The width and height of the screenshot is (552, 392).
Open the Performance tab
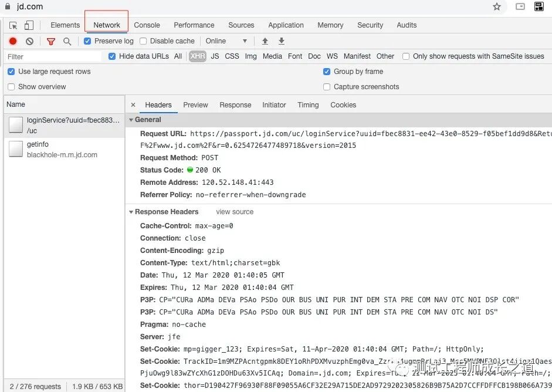194,25
